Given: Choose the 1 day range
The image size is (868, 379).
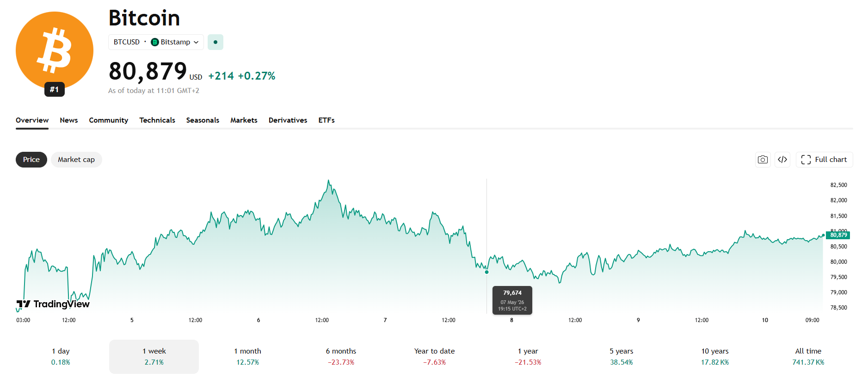Looking at the screenshot, I should [61, 357].
